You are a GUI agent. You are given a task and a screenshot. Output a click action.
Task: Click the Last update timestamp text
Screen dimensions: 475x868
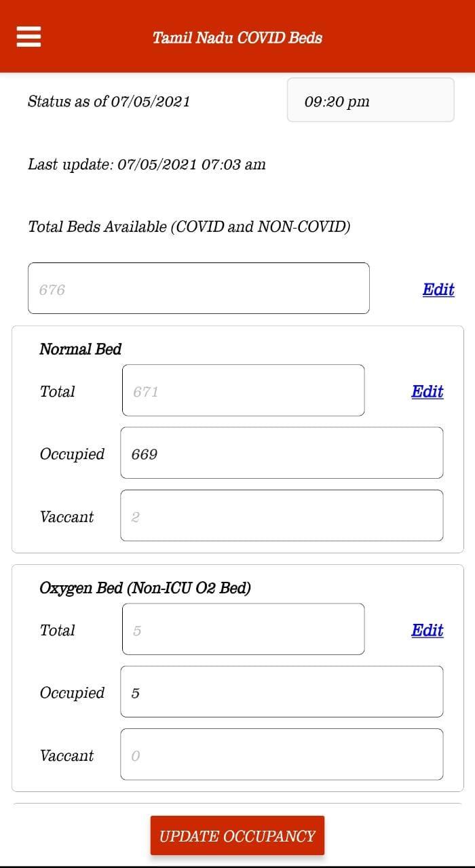pos(147,164)
